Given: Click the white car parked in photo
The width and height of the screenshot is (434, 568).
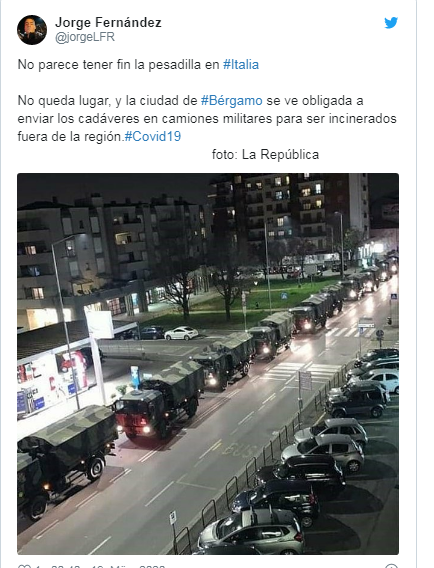Looking at the screenshot, I should (181, 333).
